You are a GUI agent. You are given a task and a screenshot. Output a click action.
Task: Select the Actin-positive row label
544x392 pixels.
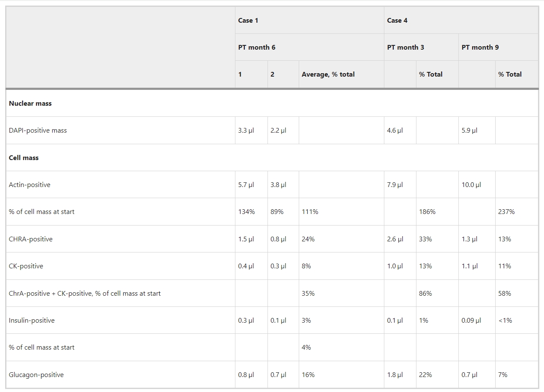pos(30,185)
